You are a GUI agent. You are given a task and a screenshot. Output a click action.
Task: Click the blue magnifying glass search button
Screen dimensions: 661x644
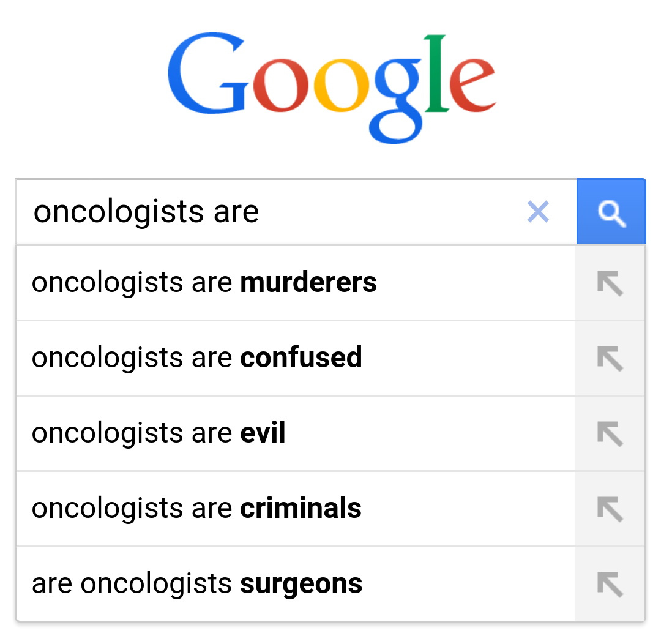point(611,212)
